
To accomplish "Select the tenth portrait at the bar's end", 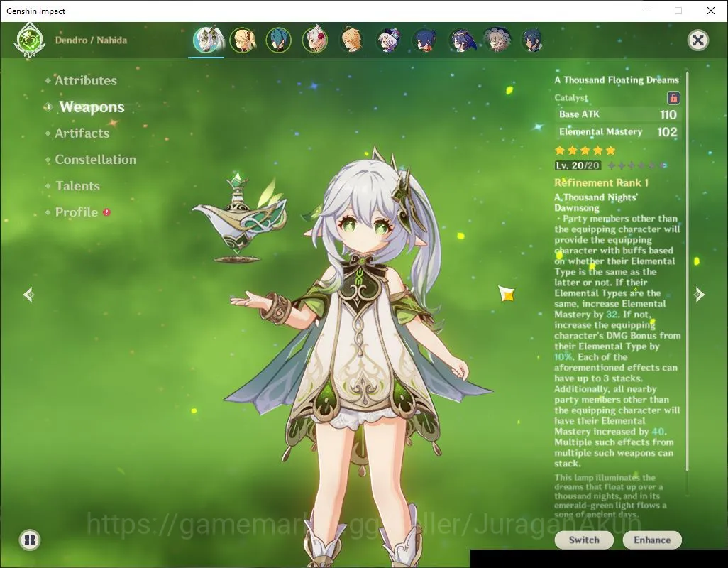I will (533, 40).
